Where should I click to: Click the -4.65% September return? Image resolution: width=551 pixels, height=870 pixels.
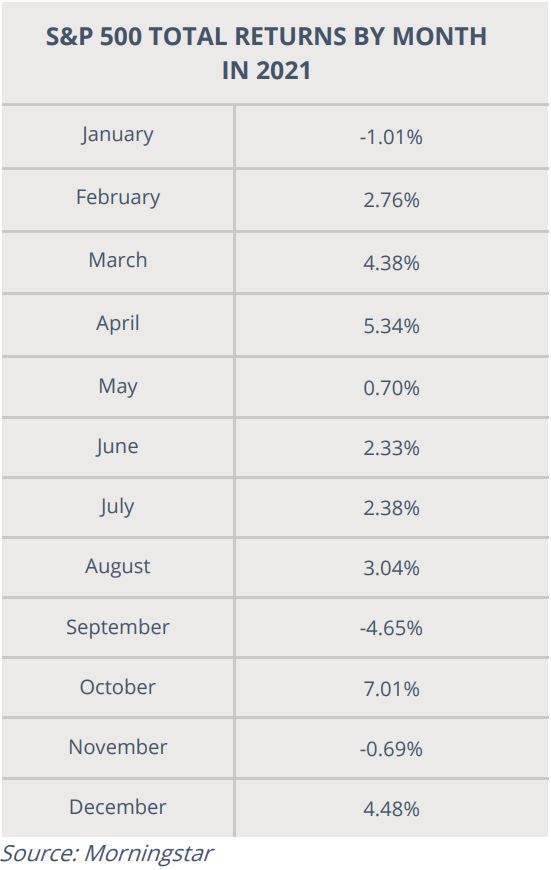click(x=391, y=628)
